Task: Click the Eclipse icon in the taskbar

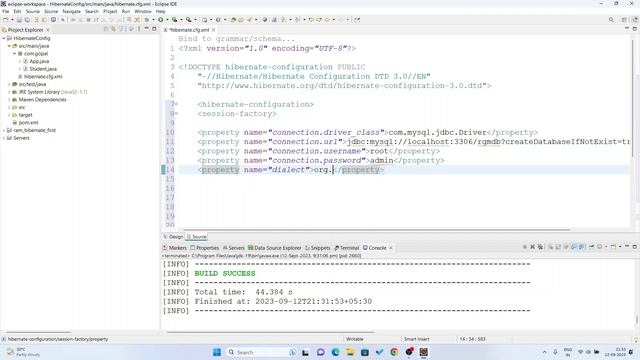Action: point(424,352)
